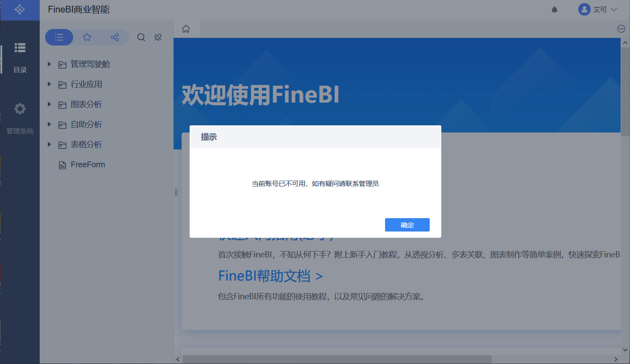The width and height of the screenshot is (630, 364).
Task: Open the 管理系统 gear icon
Action: click(20, 109)
